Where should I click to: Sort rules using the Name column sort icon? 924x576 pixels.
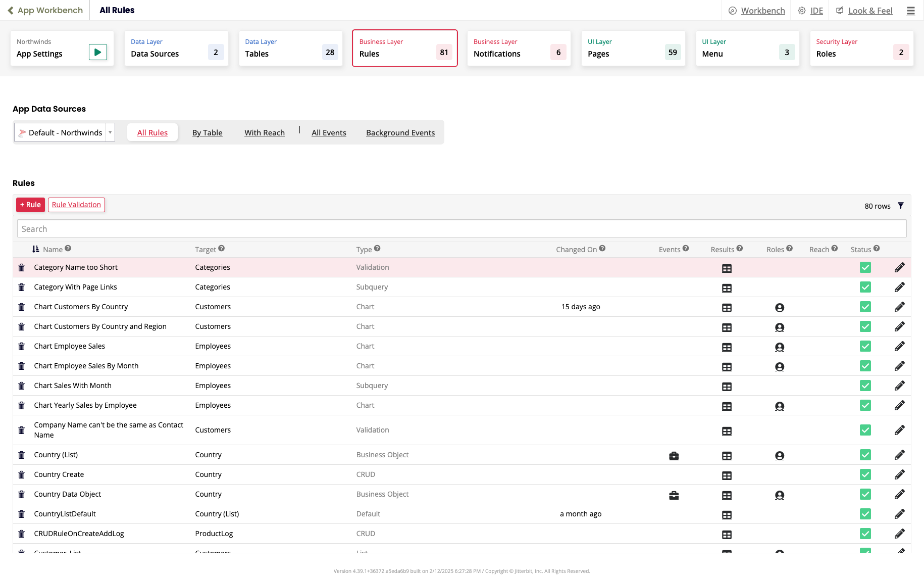(x=36, y=249)
